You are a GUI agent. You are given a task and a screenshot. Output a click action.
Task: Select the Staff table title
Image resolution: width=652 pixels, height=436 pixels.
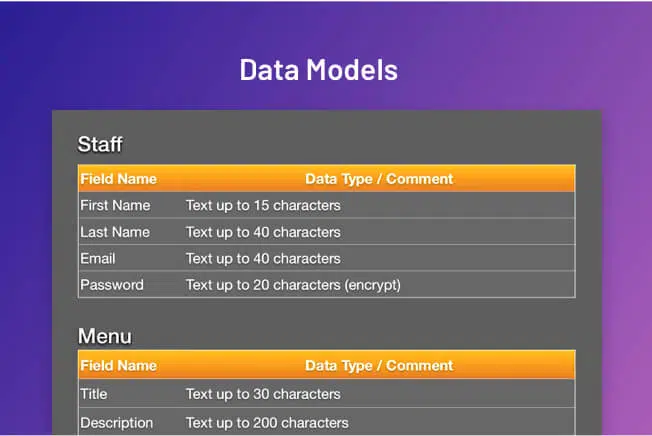100,145
